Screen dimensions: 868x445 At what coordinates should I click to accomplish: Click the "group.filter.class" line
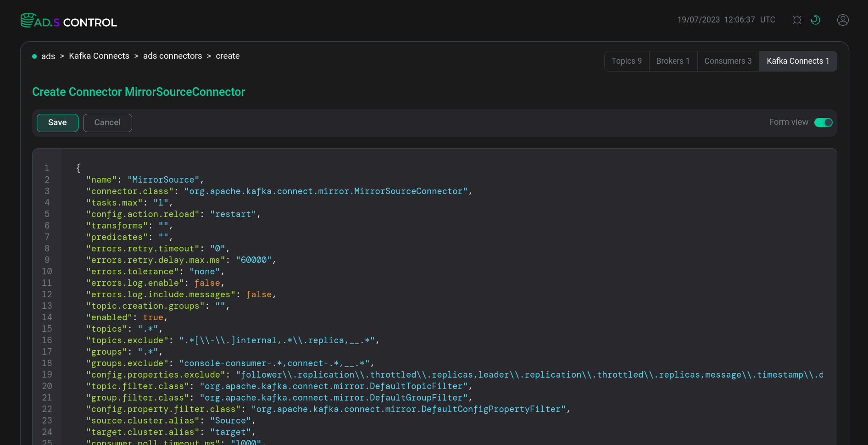click(279, 398)
